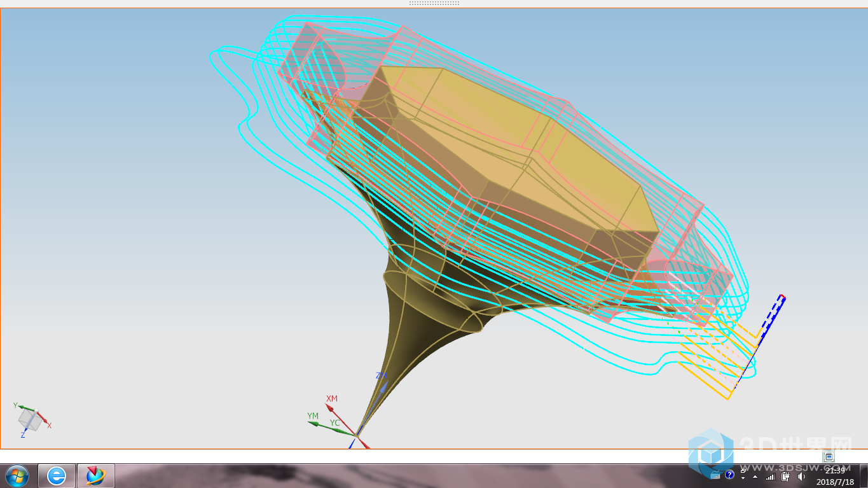
Task: Open the on-screen keyboard tray icon
Action: [715, 475]
